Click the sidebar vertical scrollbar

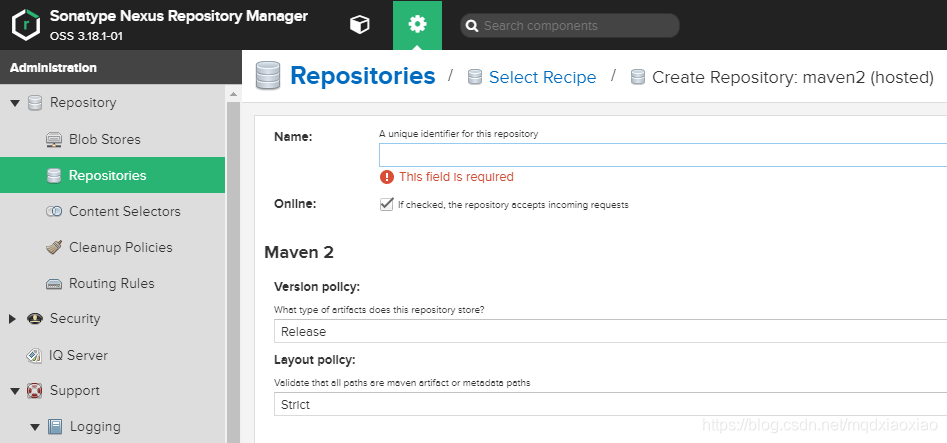pyautogui.click(x=233, y=272)
